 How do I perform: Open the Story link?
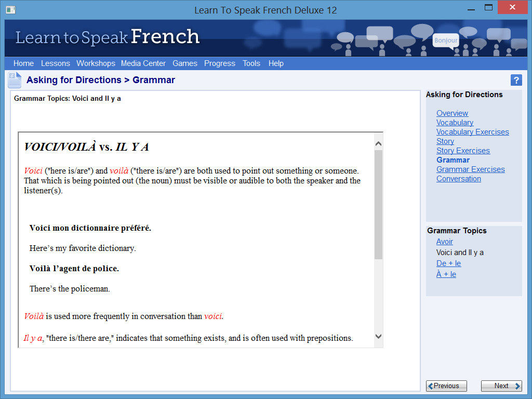coord(445,141)
